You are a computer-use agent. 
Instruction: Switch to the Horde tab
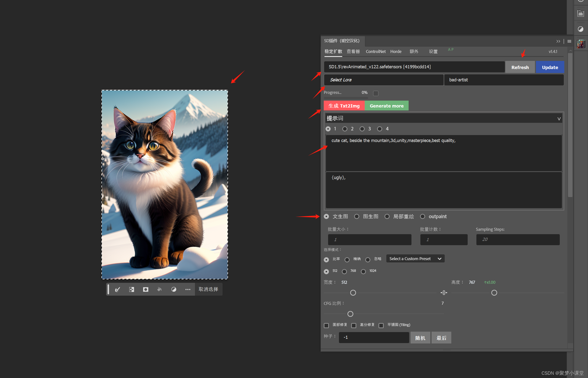[x=396, y=51]
